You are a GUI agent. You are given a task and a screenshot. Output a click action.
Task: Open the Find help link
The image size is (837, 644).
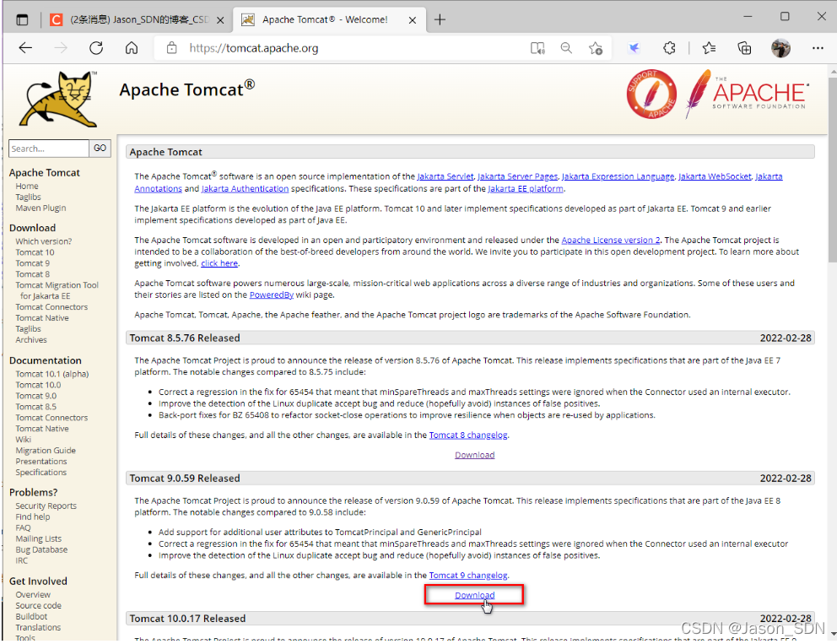pyautogui.click(x=33, y=517)
